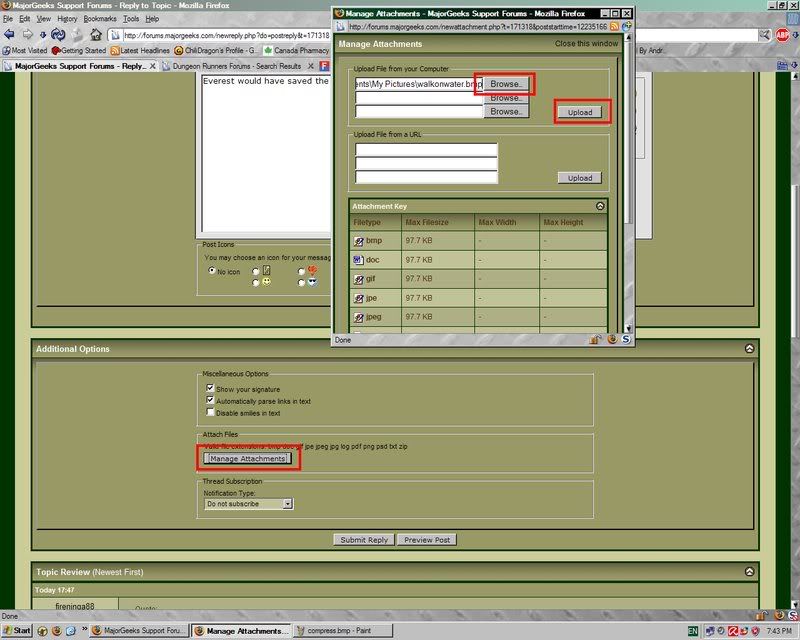Open the View menu
Image resolution: width=800 pixels, height=640 pixels.
pyautogui.click(x=43, y=19)
